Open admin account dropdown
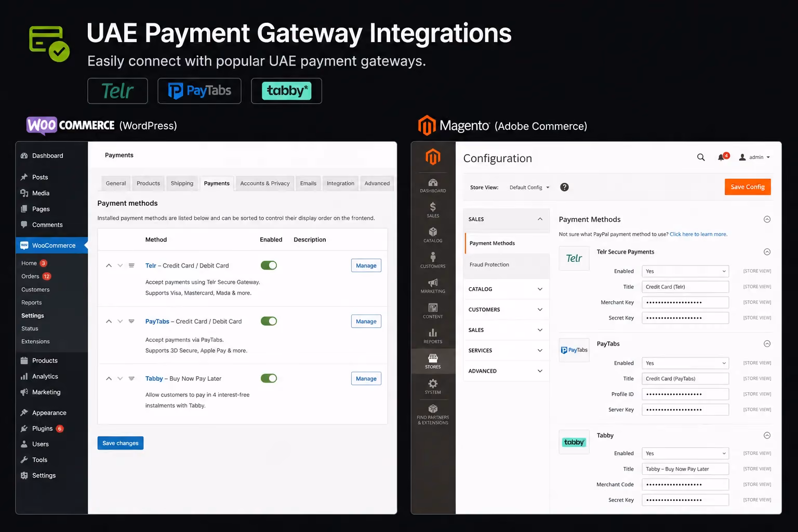The height and width of the screenshot is (532, 798). pyautogui.click(x=754, y=157)
